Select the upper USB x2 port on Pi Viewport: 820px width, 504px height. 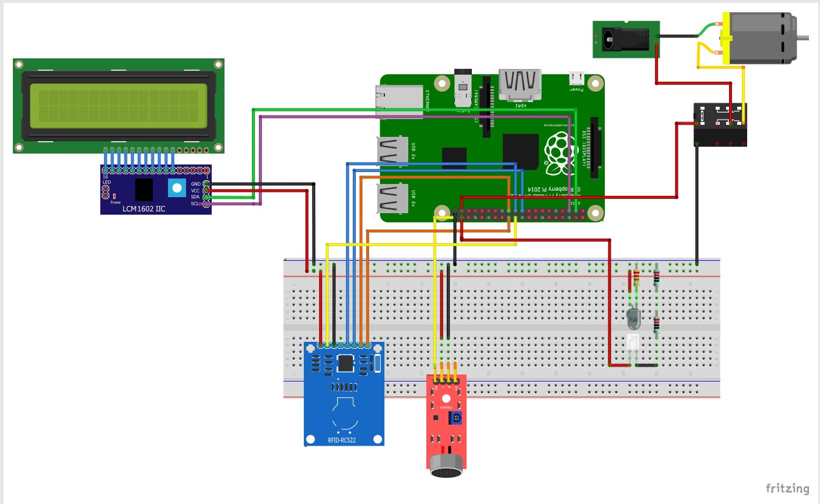[393, 151]
